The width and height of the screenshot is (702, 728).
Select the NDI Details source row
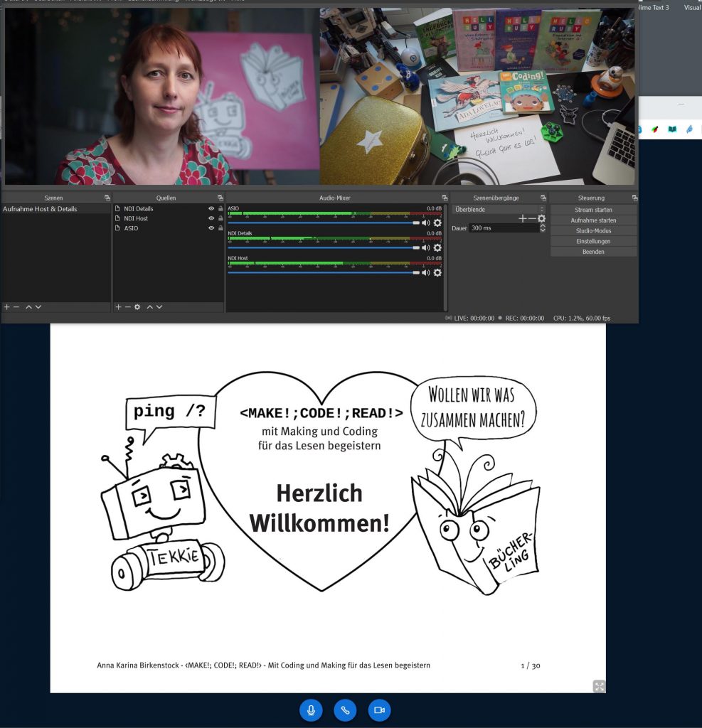[169, 209]
